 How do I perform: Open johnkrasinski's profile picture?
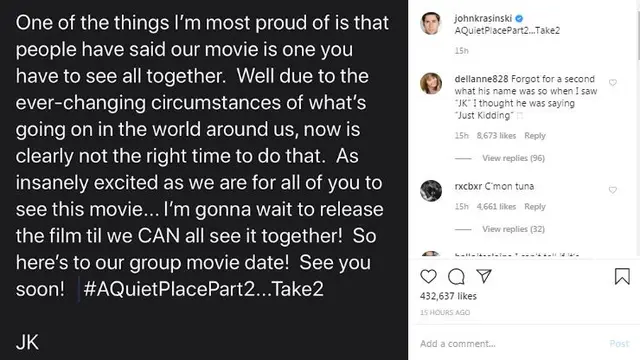click(x=431, y=24)
